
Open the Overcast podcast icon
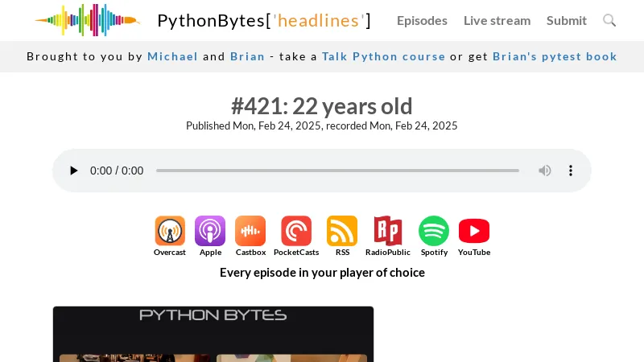(x=170, y=231)
